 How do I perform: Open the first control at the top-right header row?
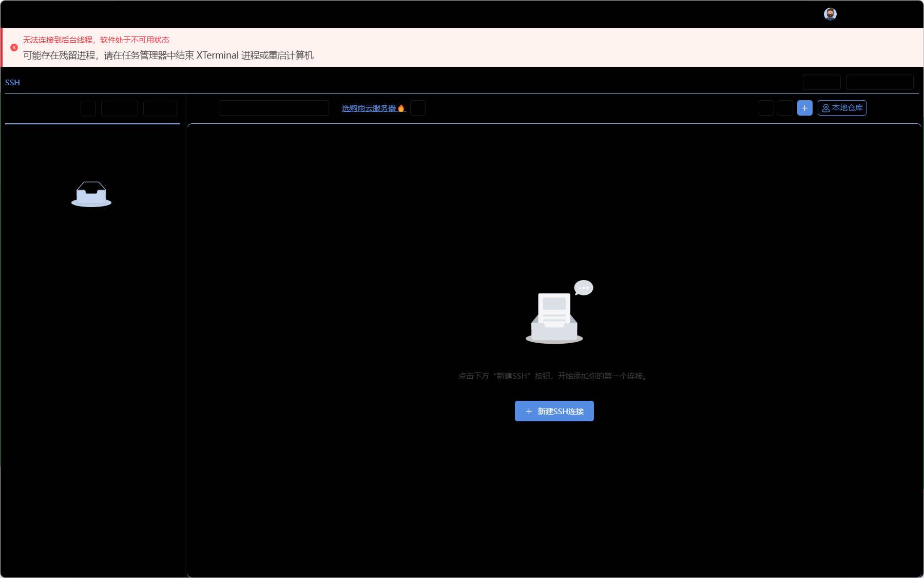(x=821, y=82)
